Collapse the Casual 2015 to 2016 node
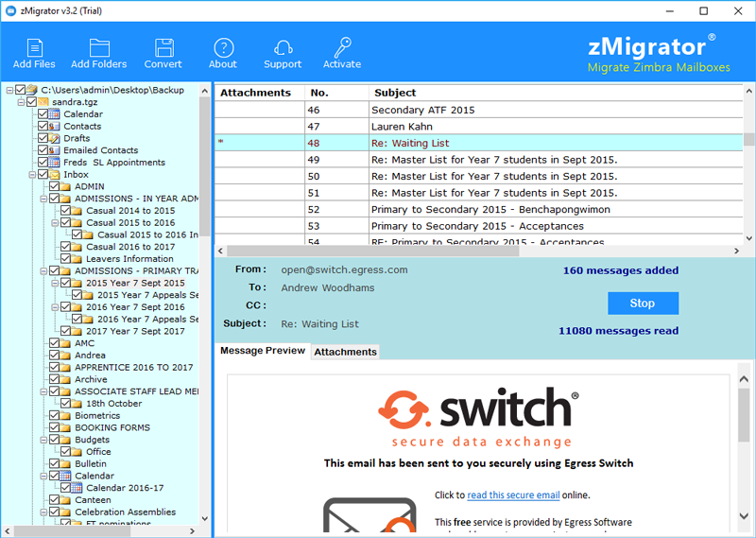This screenshot has width=756, height=538. (55, 223)
